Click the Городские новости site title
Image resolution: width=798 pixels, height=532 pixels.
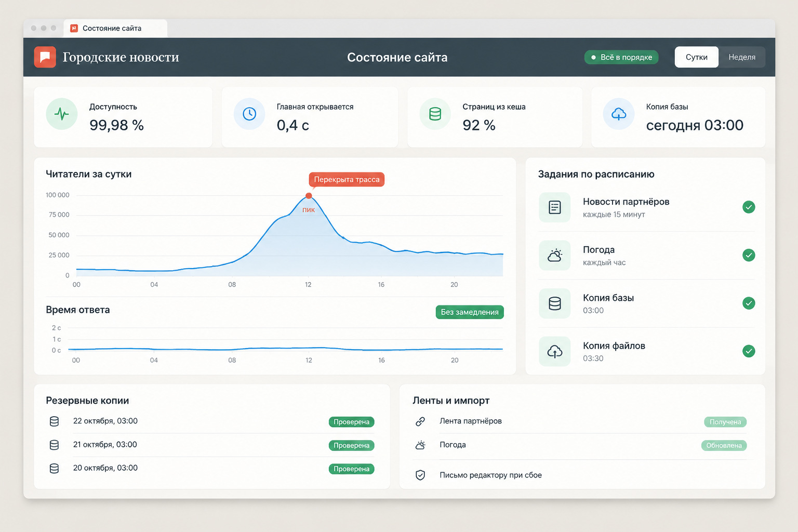click(121, 57)
